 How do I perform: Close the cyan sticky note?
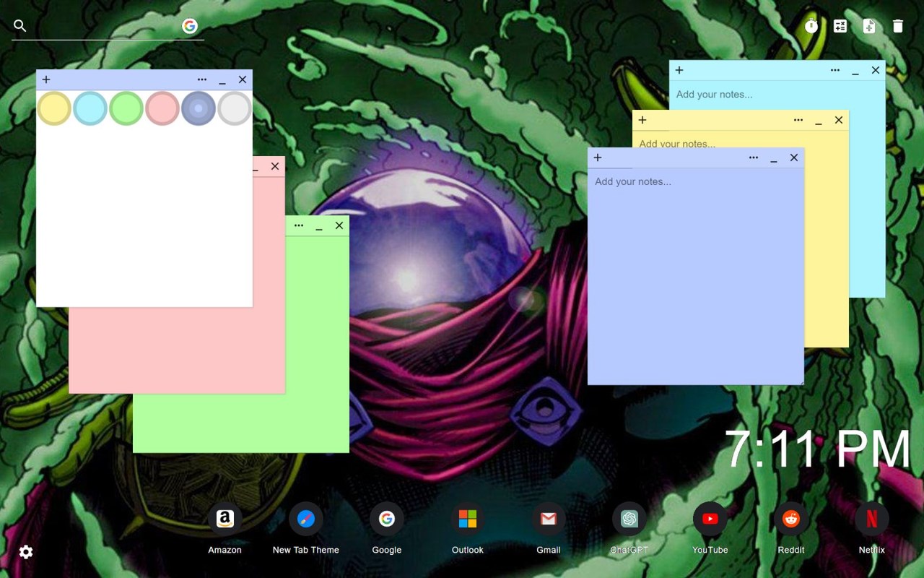point(876,70)
